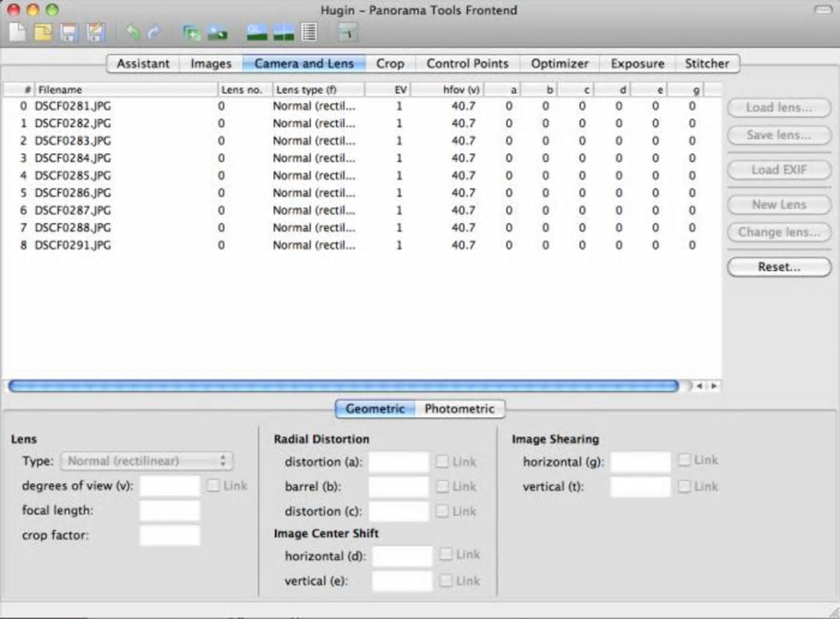Click the Open project folder icon
The width and height of the screenshot is (840, 619).
click(44, 32)
